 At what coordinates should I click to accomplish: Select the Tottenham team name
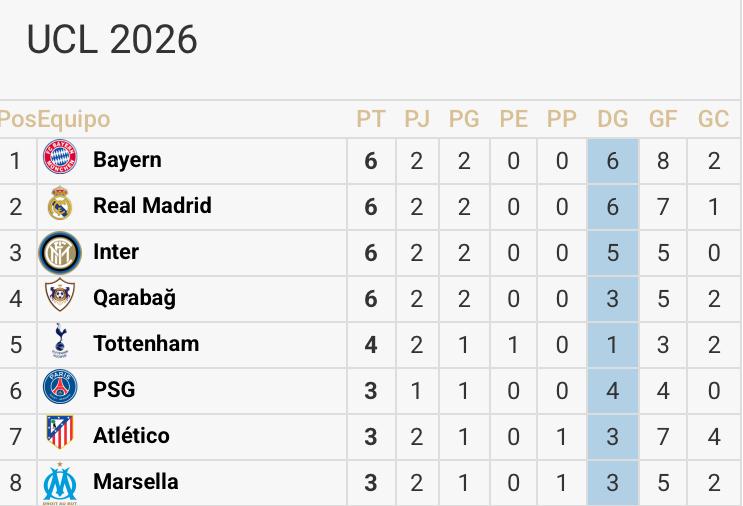pos(146,344)
